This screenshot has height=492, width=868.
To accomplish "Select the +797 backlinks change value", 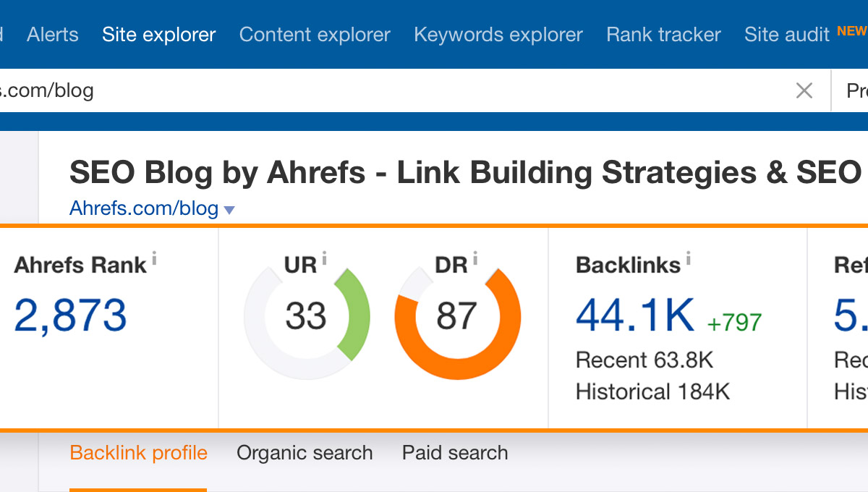I will (x=734, y=322).
